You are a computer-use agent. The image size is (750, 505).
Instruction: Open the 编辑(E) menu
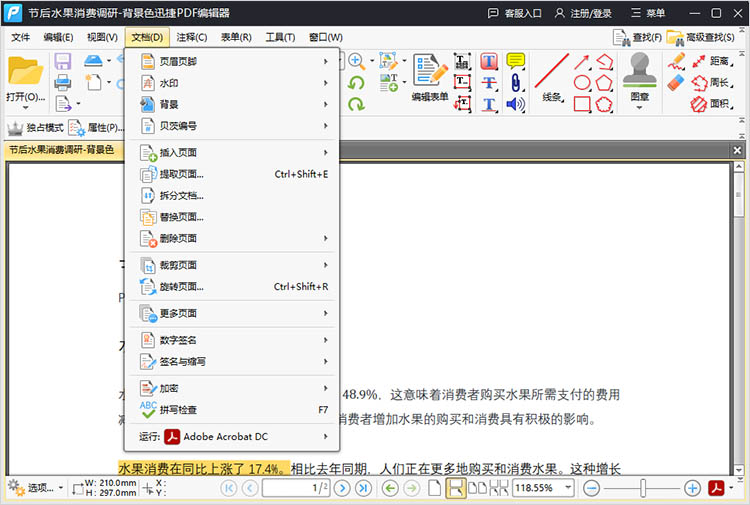pos(58,37)
